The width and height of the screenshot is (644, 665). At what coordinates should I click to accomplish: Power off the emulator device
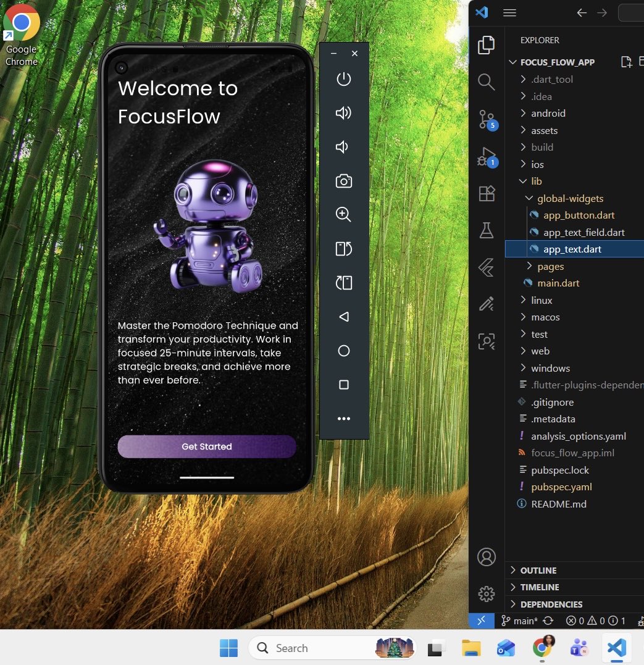point(343,79)
